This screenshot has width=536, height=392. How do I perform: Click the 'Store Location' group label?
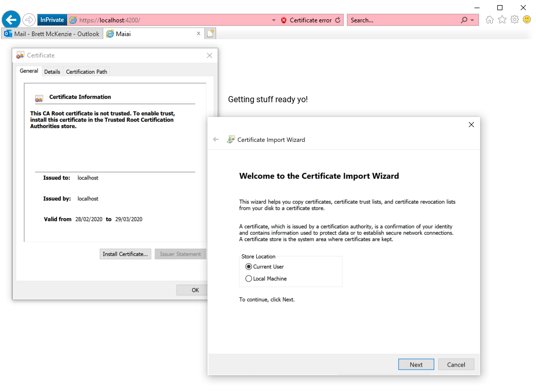(x=258, y=256)
